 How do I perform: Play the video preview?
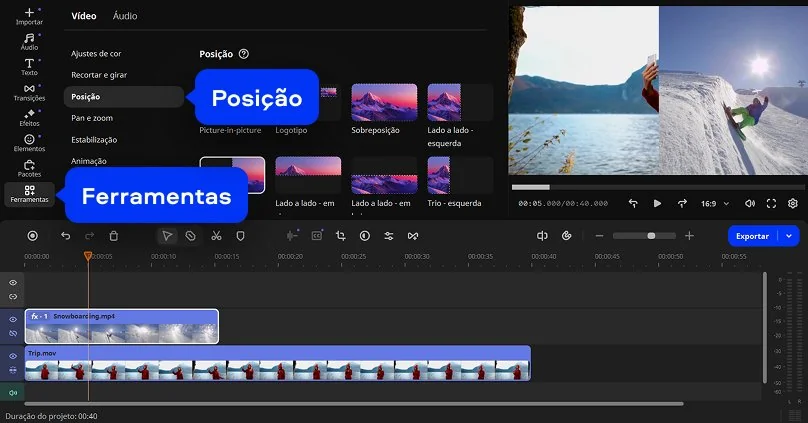657,203
